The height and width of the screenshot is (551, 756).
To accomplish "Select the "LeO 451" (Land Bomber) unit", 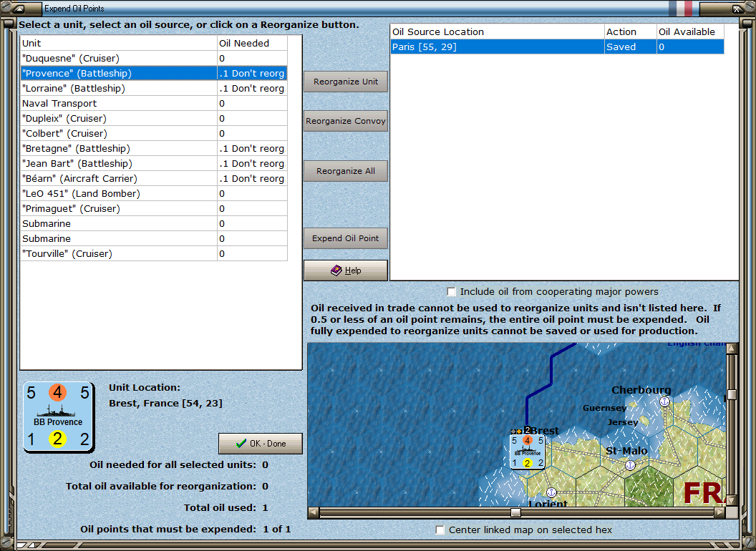I will (x=154, y=193).
